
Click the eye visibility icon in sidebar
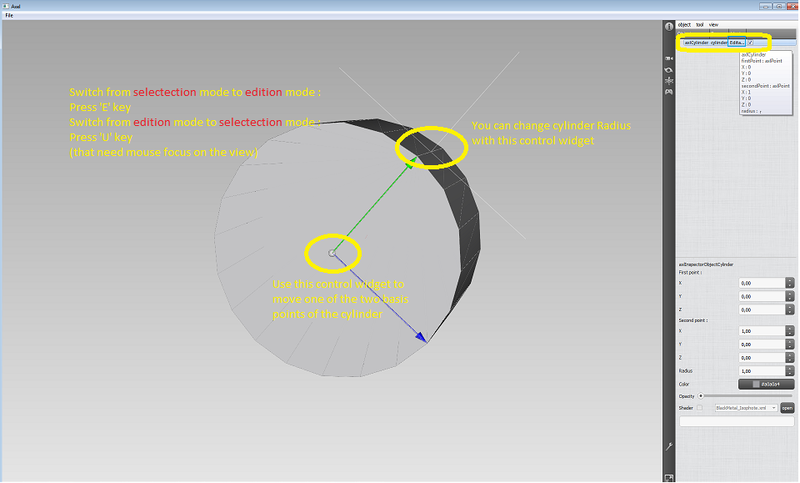669,70
